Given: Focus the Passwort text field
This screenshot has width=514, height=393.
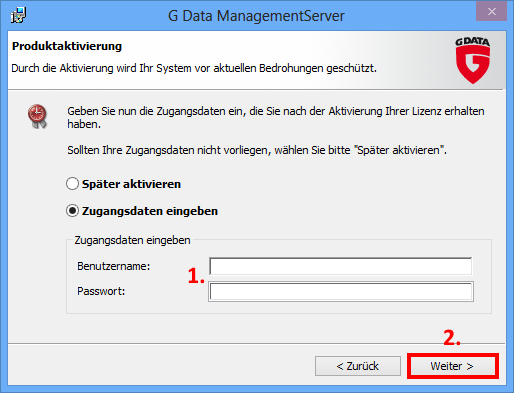Looking at the screenshot, I should point(341,292).
